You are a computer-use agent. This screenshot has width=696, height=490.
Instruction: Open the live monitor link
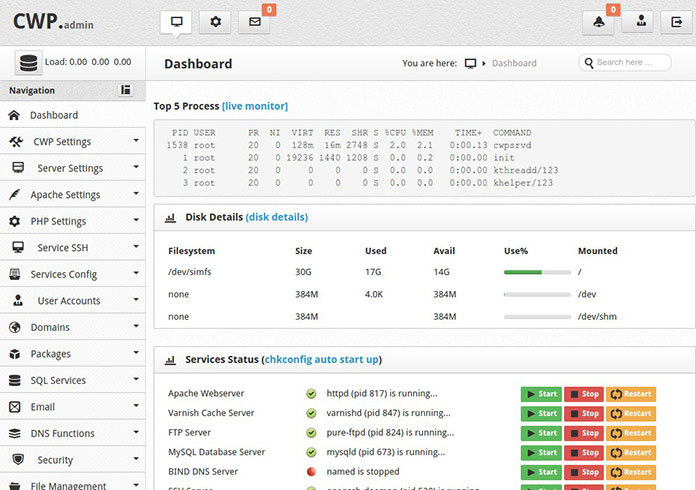click(x=255, y=106)
